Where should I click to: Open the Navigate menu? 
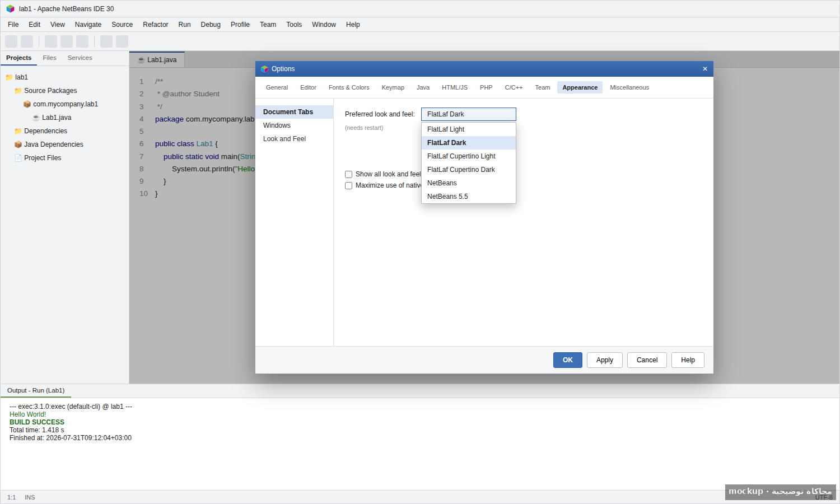(x=88, y=25)
